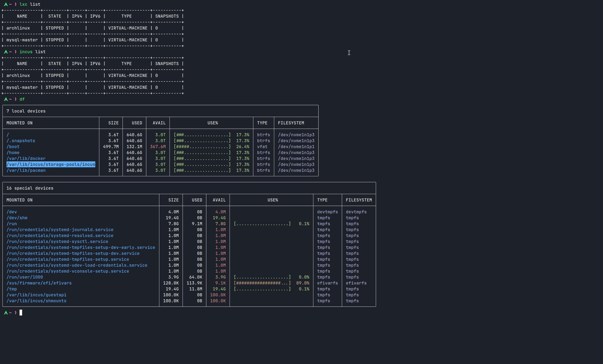Click systemd-vconsole-setup.service path
This screenshot has height=364, width=603.
(68, 271)
